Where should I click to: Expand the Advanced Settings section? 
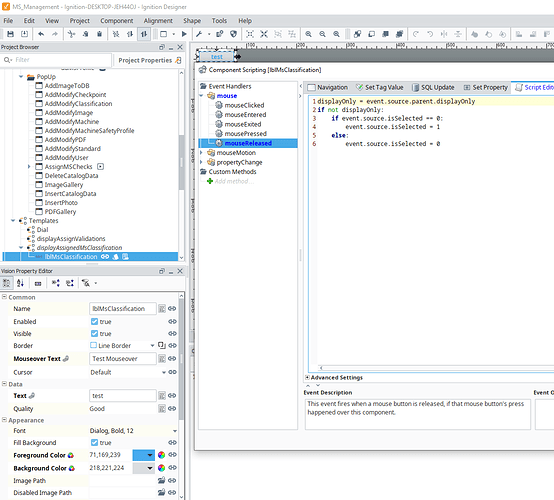coord(307,377)
